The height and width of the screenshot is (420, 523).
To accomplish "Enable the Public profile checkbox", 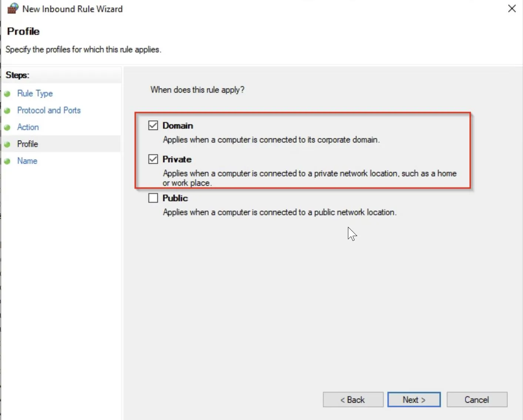I will (x=153, y=198).
